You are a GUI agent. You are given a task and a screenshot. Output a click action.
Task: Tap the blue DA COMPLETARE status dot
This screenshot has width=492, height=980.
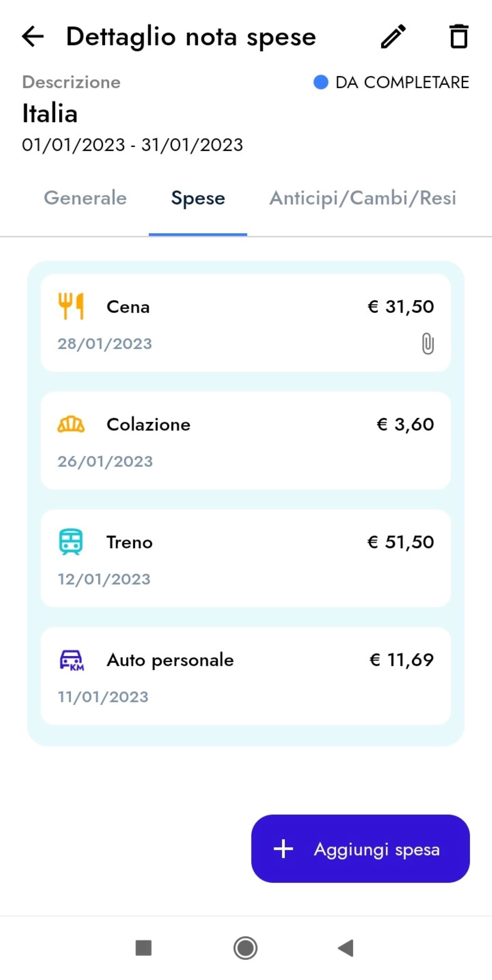[x=320, y=82]
